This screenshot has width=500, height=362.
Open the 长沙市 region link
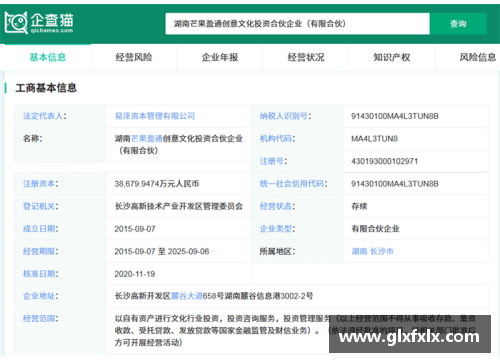pos(382,251)
